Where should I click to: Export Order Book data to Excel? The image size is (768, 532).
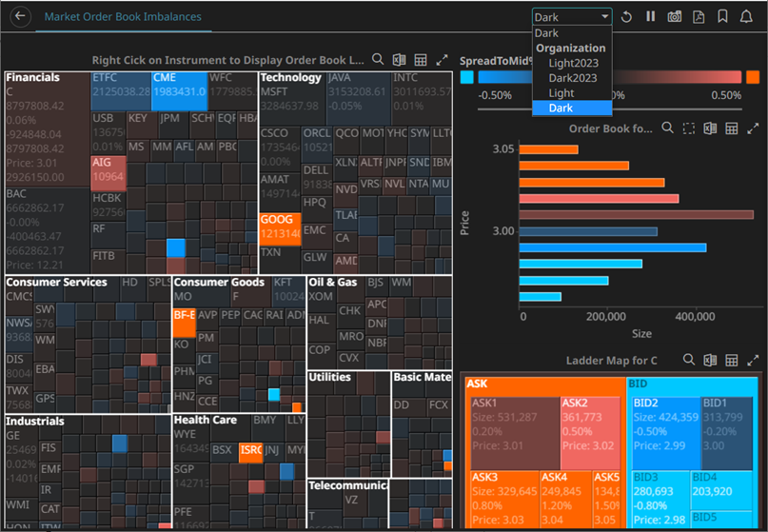pyautogui.click(x=710, y=128)
